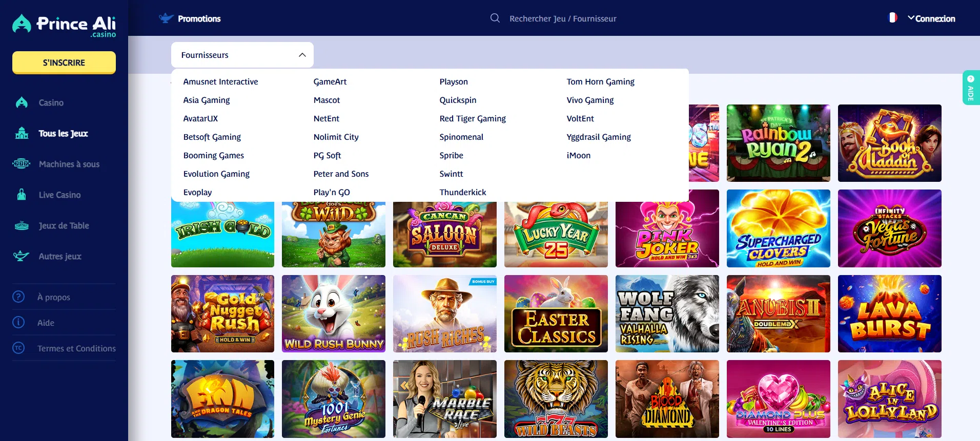Viewport: 980px width, 441px height.
Task: Select Nolimit City provider
Action: coord(336,137)
